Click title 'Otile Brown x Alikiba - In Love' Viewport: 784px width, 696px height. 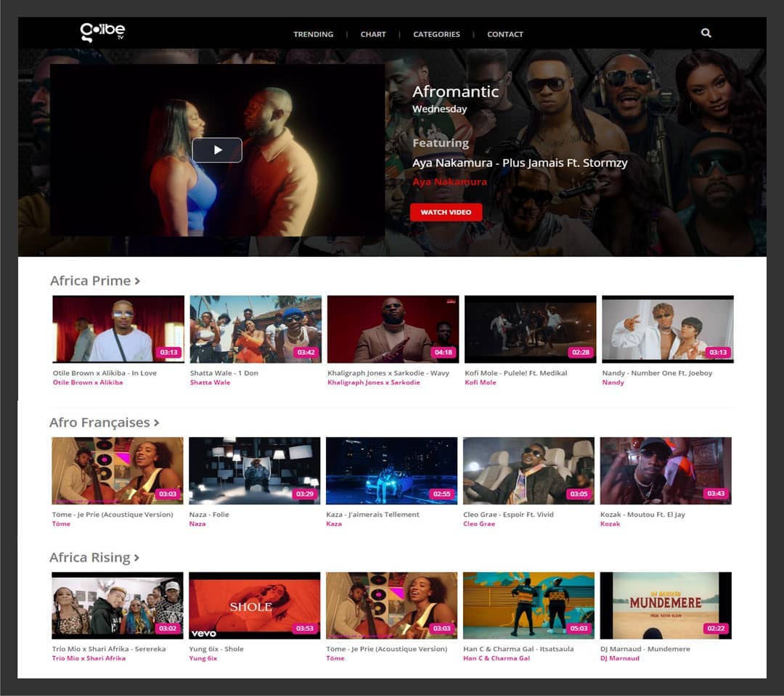pos(105,373)
